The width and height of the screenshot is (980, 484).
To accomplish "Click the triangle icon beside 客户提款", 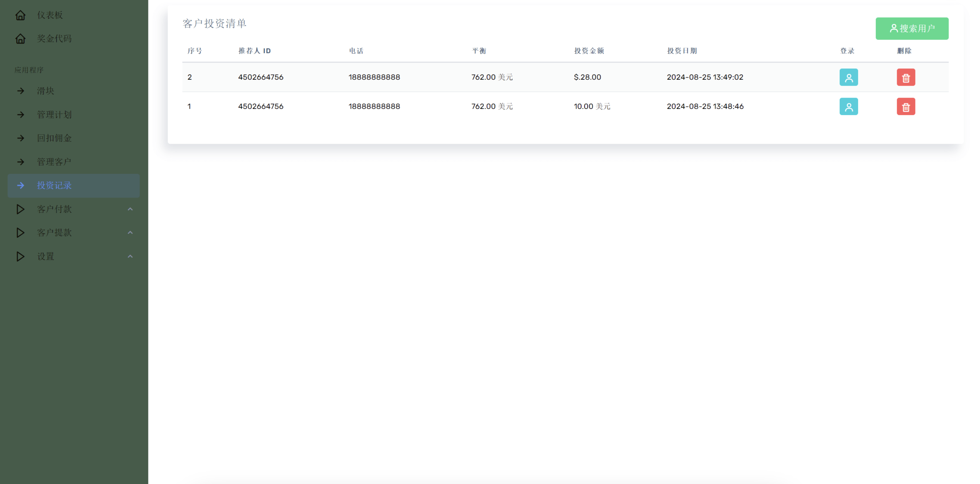I will [20, 233].
